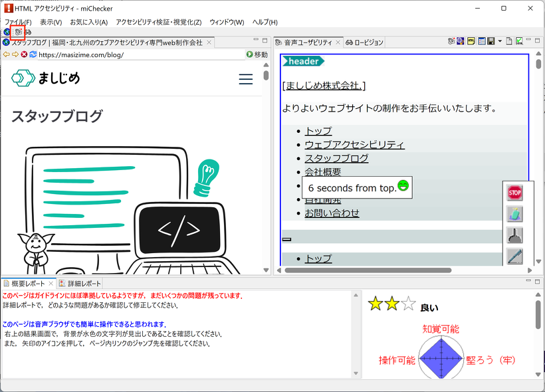This screenshot has width=545, height=392.
Task: Click the 知覚可能 chart label
Action: 441,329
